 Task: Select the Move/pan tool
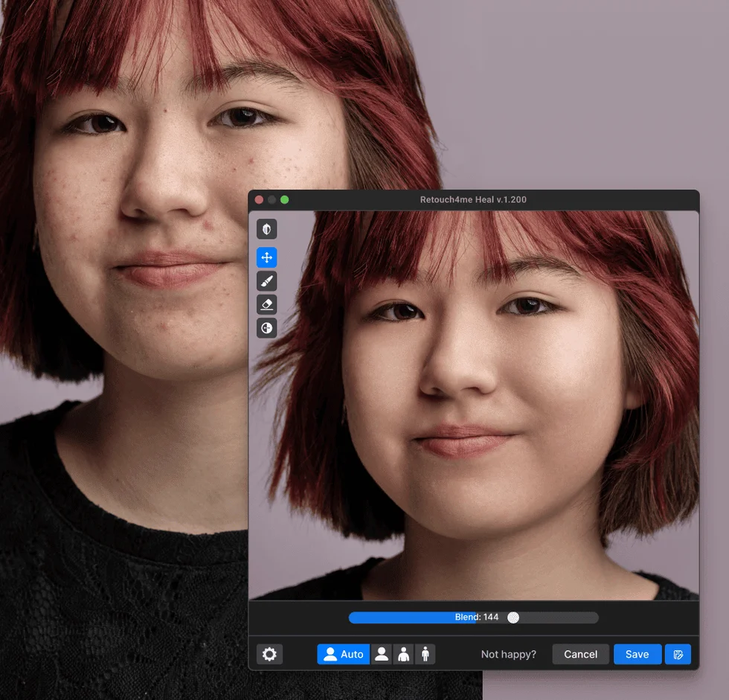click(267, 257)
